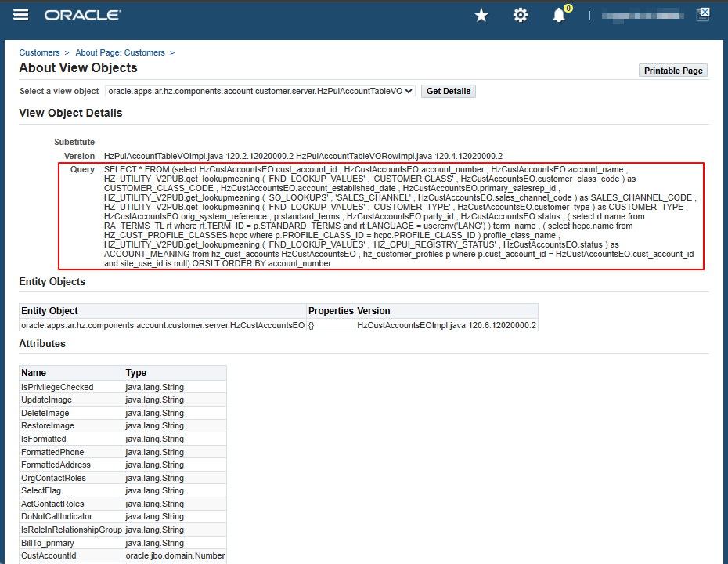Select the DoNotCallIndicator attribute name

point(56,516)
